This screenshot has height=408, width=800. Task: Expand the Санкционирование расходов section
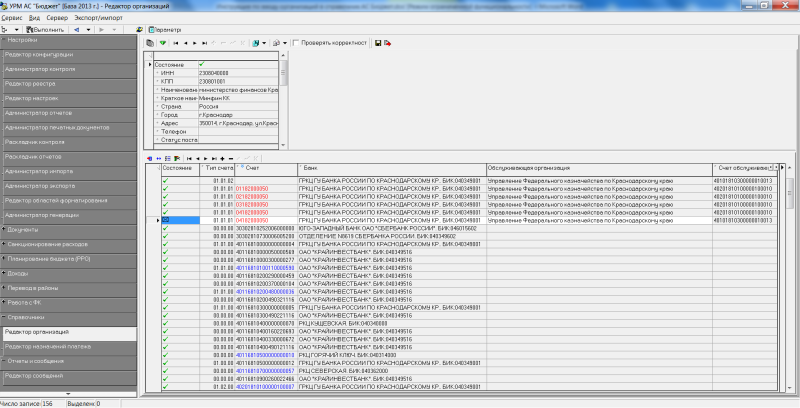pos(68,244)
